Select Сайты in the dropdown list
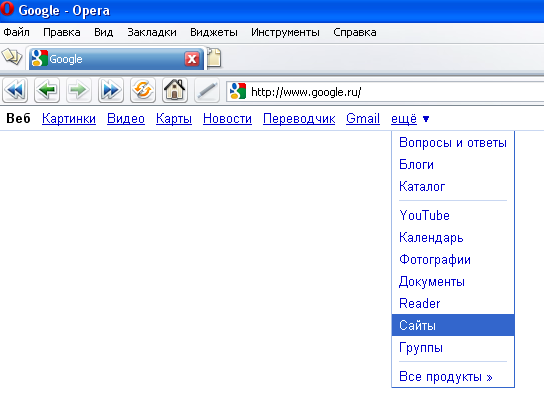544x412 pixels. click(453, 325)
